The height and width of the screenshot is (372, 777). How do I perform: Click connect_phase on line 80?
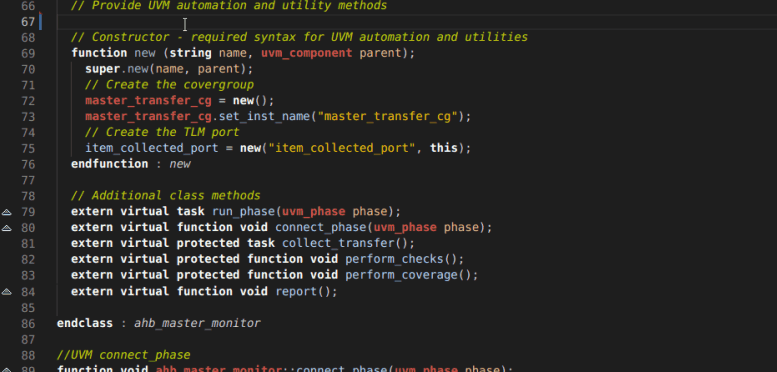321,227
